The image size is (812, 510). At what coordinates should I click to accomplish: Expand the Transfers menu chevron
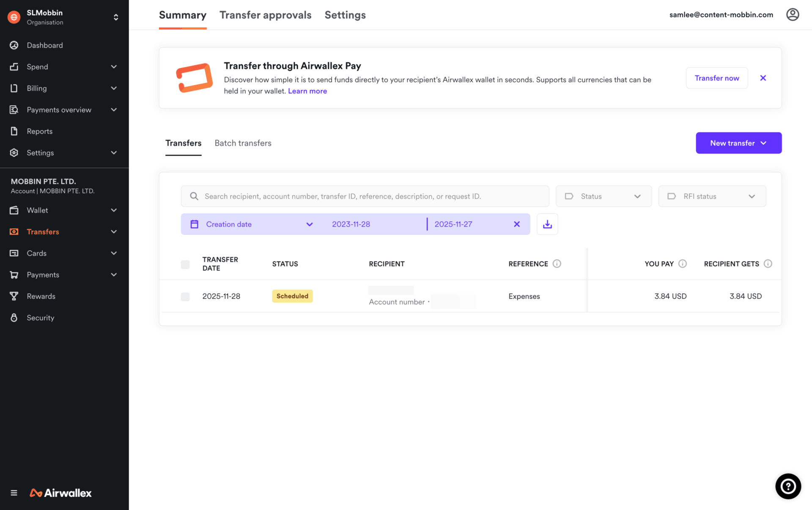pos(114,232)
